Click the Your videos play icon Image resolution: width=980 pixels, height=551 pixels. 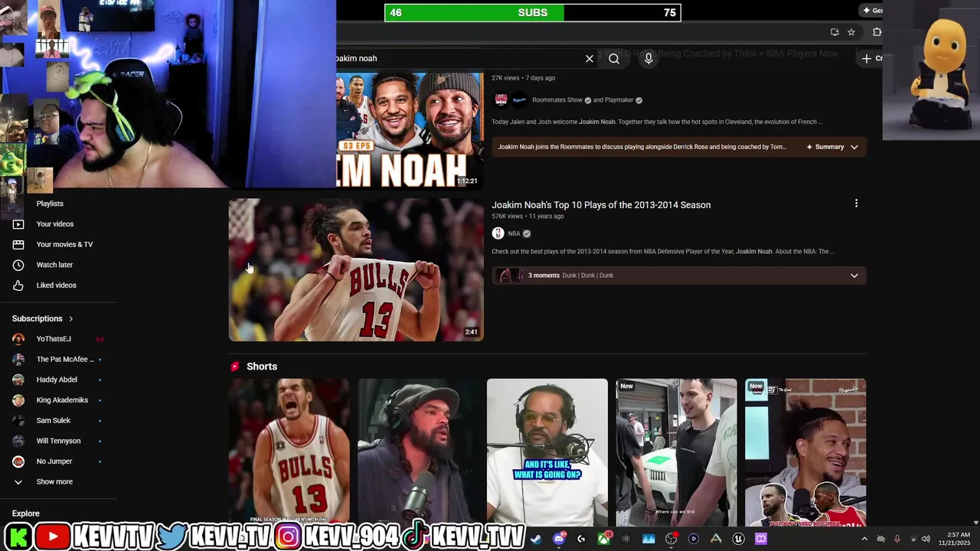point(18,224)
